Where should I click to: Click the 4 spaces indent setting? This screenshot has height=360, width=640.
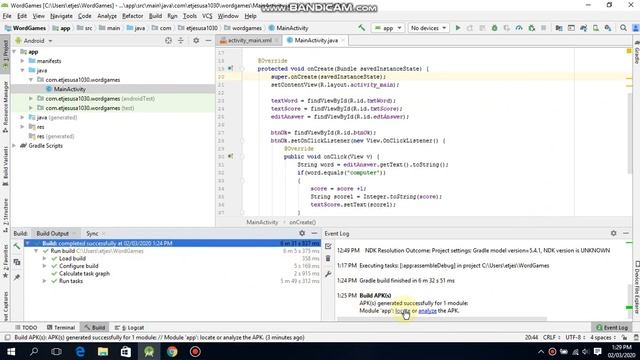[x=602, y=338]
